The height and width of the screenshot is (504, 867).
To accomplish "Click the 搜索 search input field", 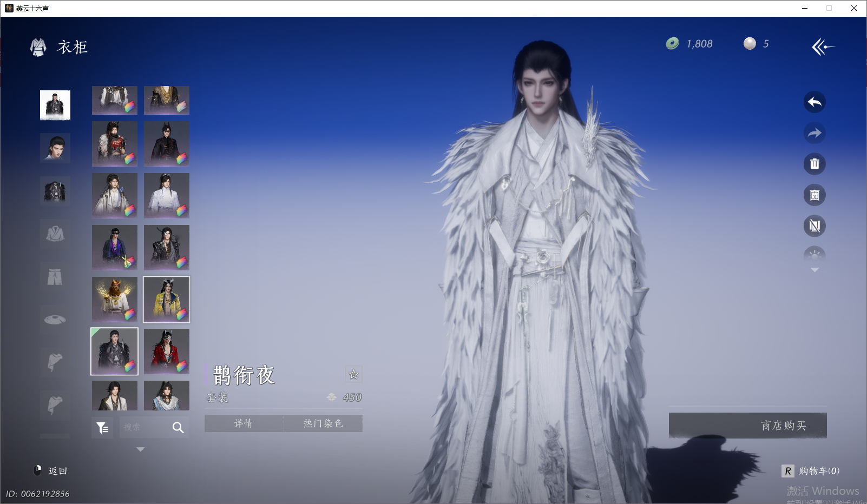I will (x=142, y=428).
